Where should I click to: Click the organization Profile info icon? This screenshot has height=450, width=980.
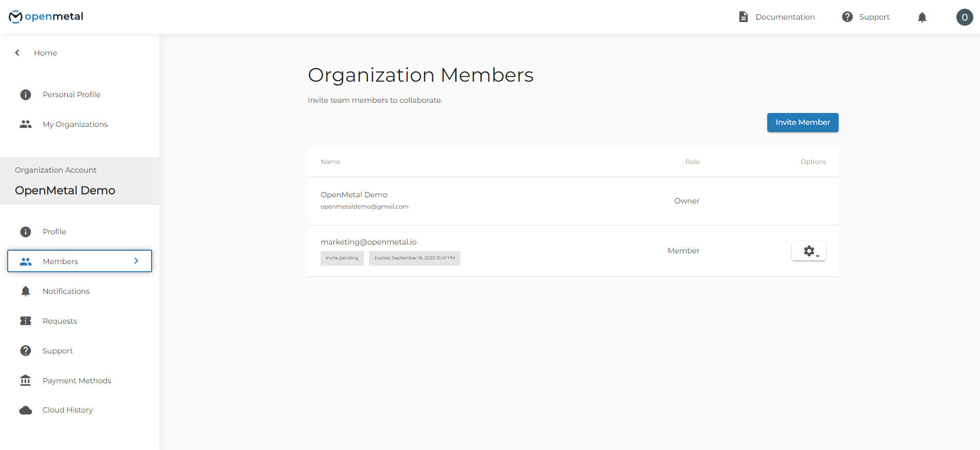click(x=26, y=232)
